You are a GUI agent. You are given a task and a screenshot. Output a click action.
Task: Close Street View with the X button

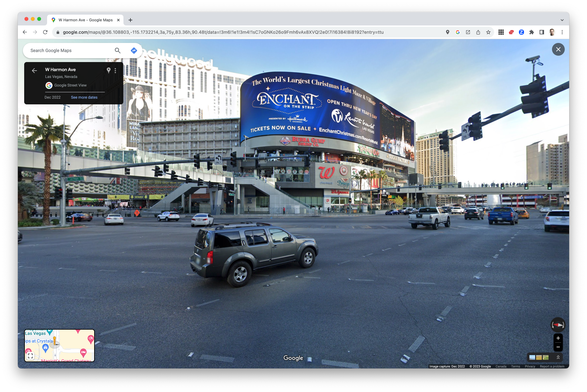[558, 49]
